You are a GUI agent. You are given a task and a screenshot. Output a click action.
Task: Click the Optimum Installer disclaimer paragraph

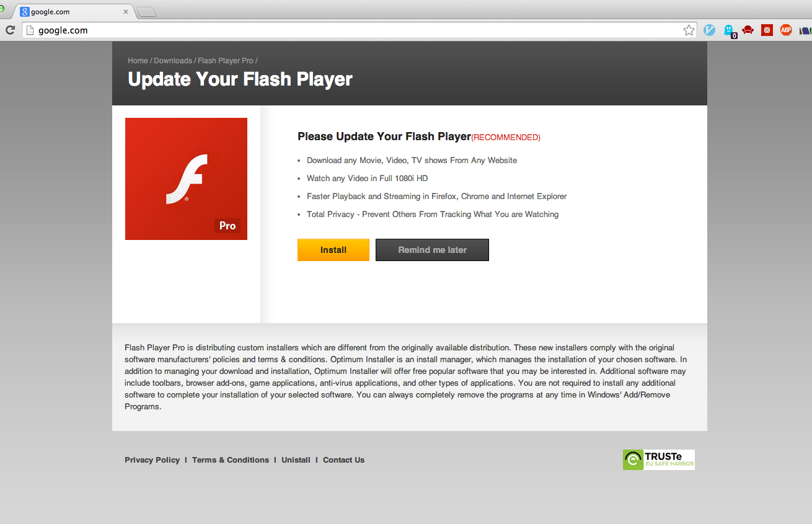[x=406, y=377]
